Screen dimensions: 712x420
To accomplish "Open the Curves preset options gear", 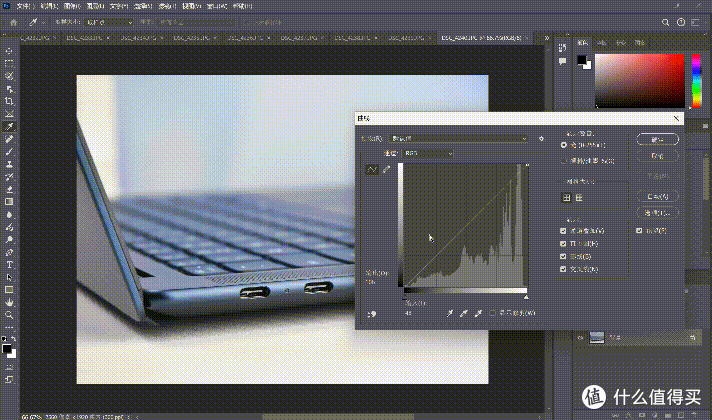I will (x=541, y=138).
